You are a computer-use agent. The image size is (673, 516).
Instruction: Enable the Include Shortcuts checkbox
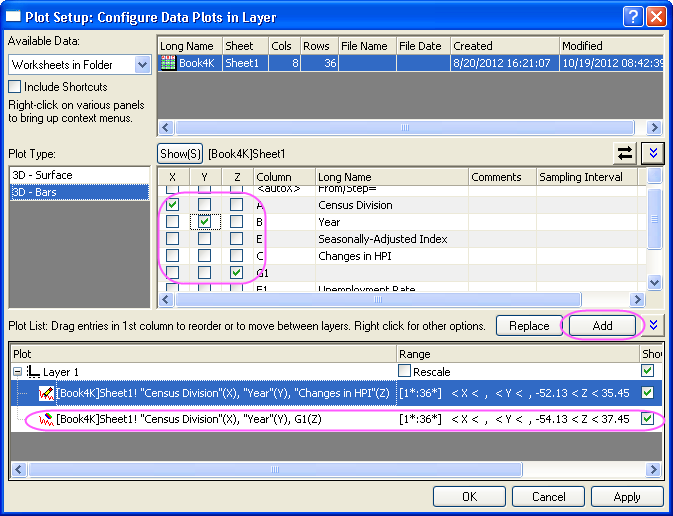[14, 87]
